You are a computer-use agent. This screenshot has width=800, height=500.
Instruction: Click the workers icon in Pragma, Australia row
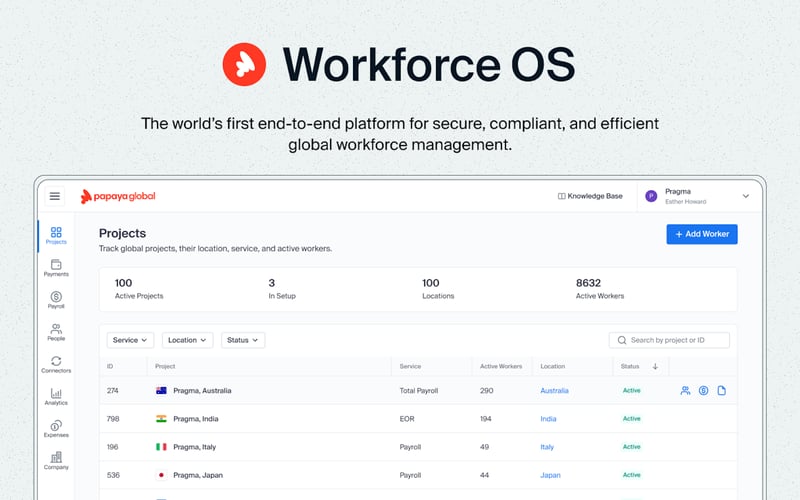coord(685,391)
